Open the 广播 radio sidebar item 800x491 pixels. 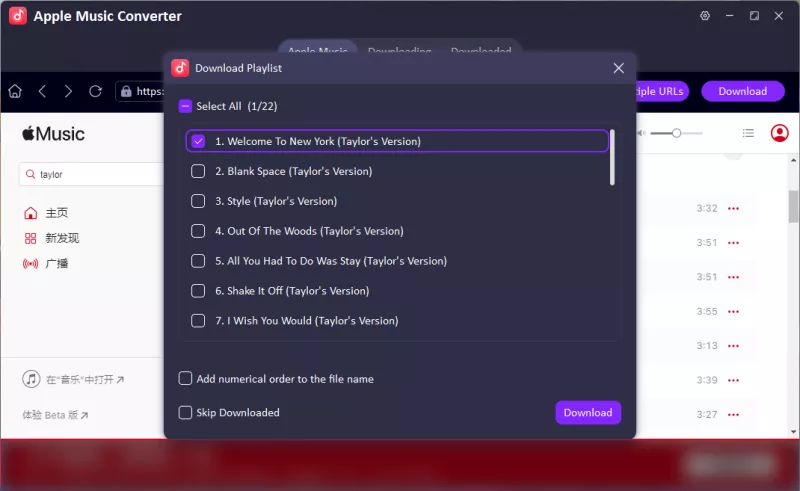click(x=45, y=263)
